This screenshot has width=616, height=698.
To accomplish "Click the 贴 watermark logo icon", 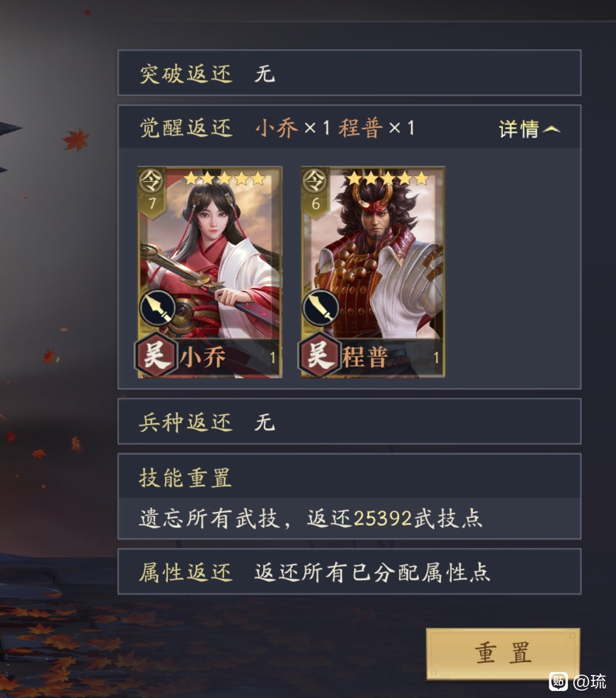I will coord(558,681).
